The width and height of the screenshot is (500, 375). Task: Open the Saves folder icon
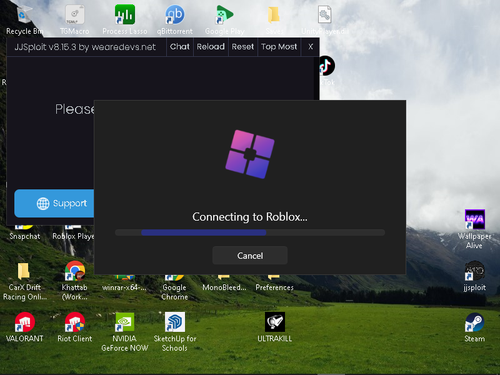274,19
